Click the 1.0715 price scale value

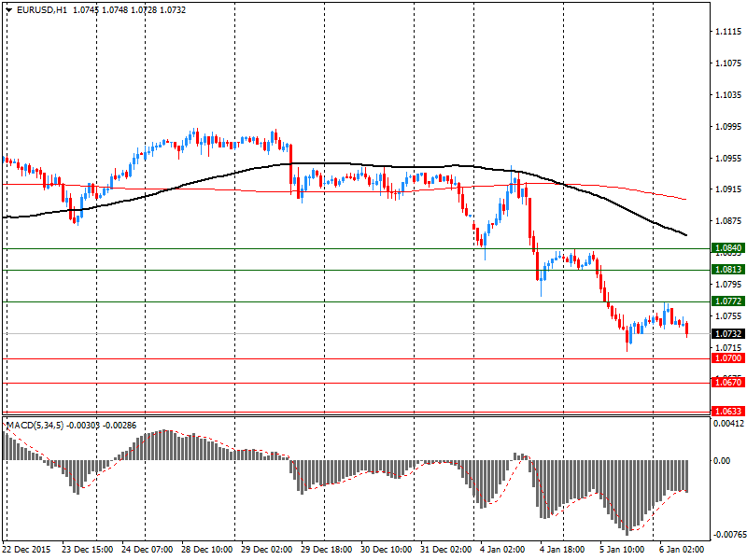pos(728,347)
